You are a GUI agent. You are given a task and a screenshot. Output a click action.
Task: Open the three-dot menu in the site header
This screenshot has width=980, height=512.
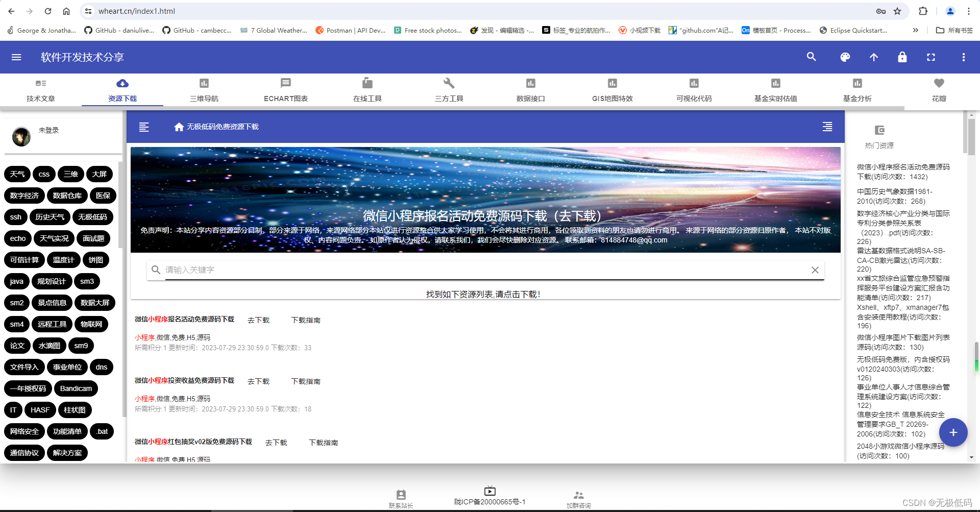click(964, 57)
